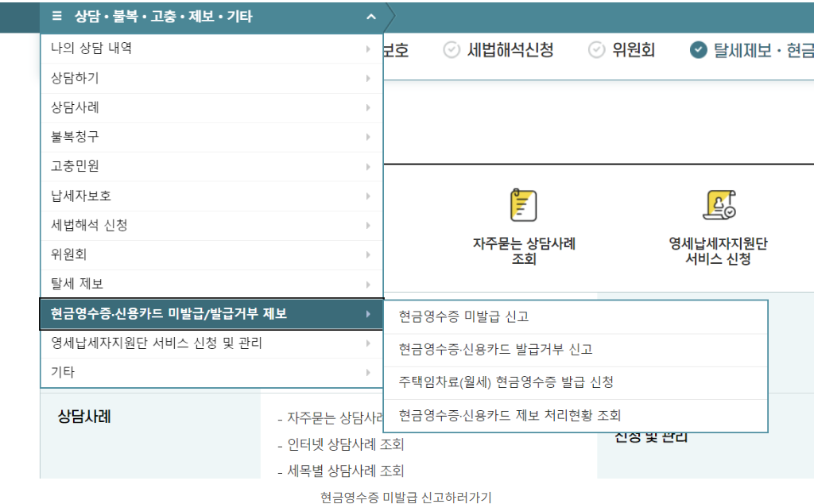The height and width of the screenshot is (504, 814).
Task: Click the hamburger menu icon
Action: [x=55, y=17]
